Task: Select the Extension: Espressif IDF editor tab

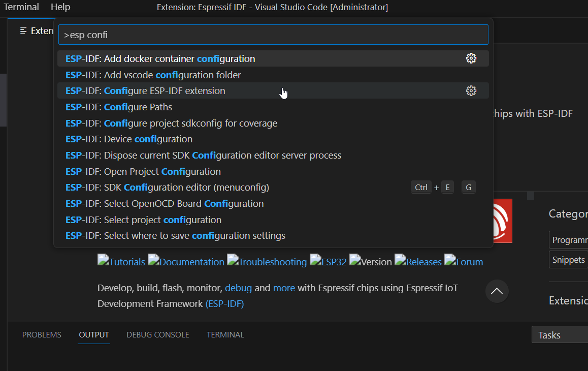Action: click(36, 31)
